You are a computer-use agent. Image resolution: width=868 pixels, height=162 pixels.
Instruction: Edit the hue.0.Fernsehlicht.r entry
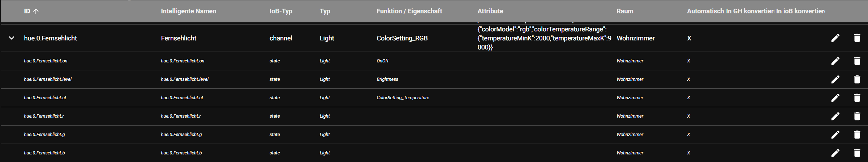point(835,116)
